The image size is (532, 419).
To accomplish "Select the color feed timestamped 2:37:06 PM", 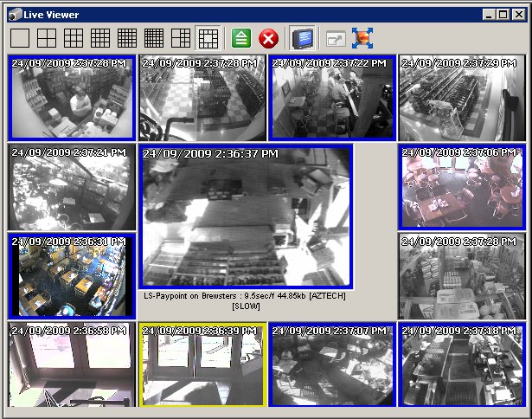I will pos(462,187).
